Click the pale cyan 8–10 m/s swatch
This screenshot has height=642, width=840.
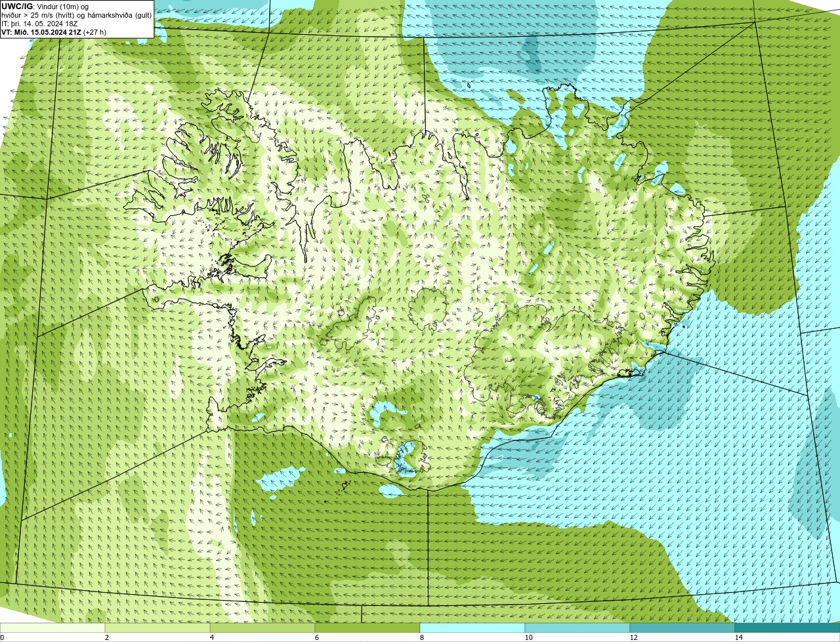tap(472, 628)
